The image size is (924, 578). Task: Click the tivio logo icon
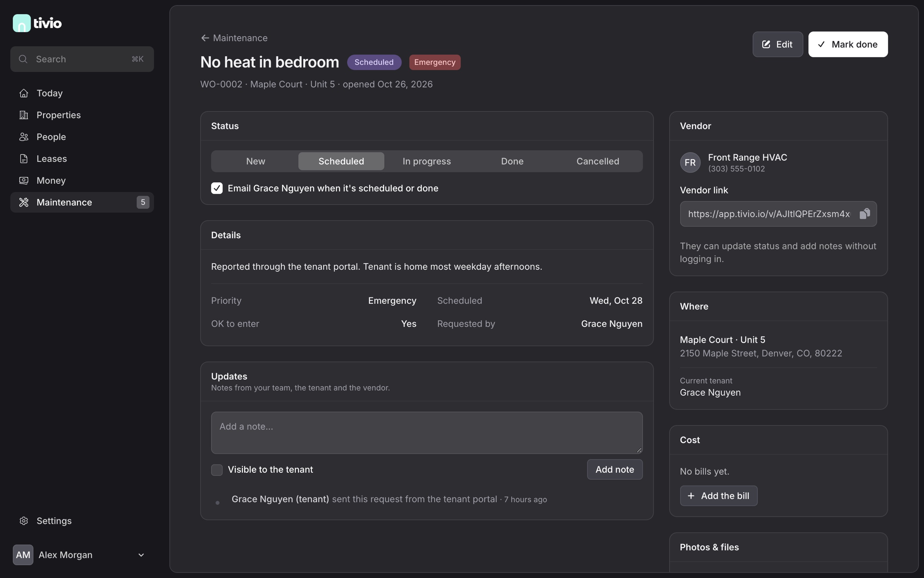pyautogui.click(x=22, y=23)
